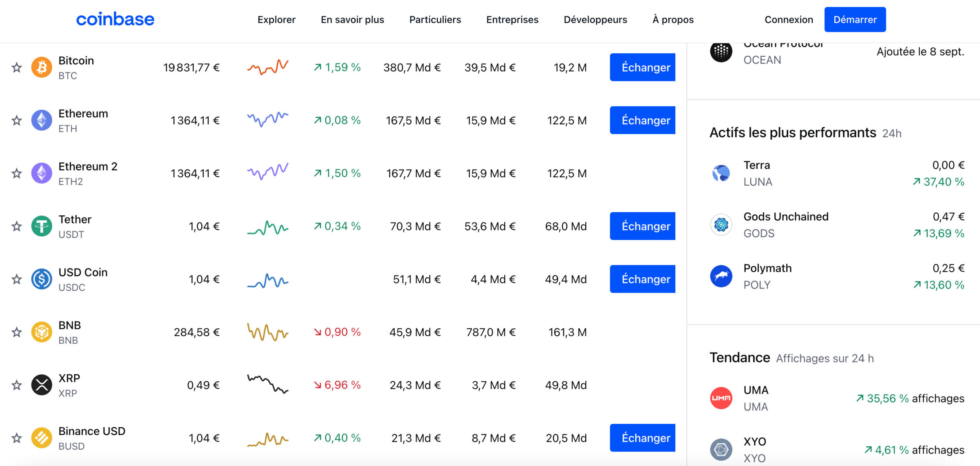Screen dimensions: 980x466
Task: Click the Tether coin icon
Action: click(42, 226)
